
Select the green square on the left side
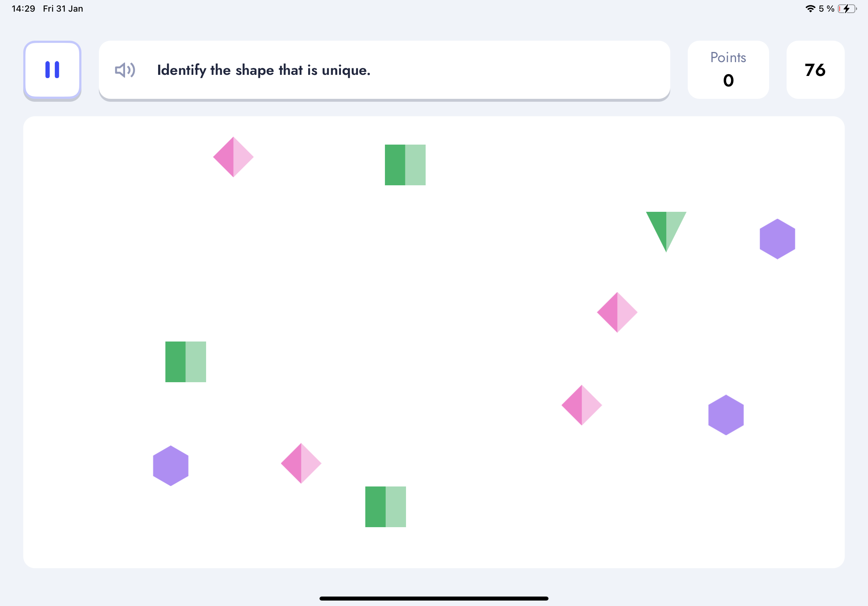click(x=186, y=361)
